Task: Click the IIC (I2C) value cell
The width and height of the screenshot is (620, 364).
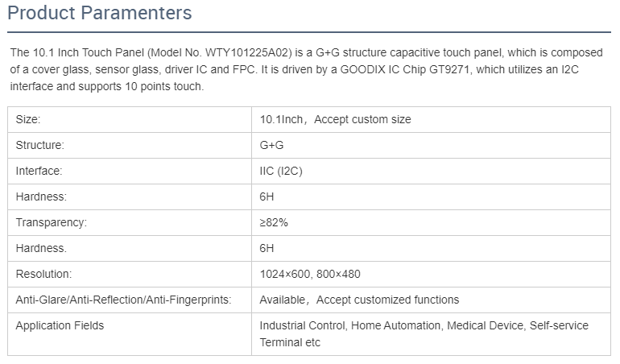Action: tap(431, 171)
